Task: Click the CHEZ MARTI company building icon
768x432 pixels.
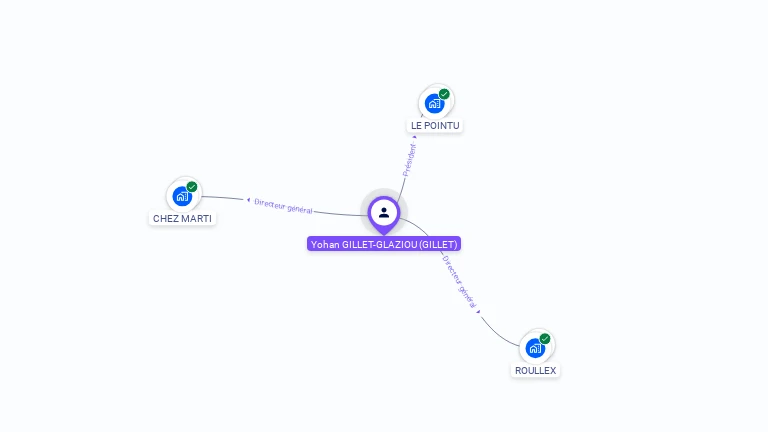Action: coord(182,196)
